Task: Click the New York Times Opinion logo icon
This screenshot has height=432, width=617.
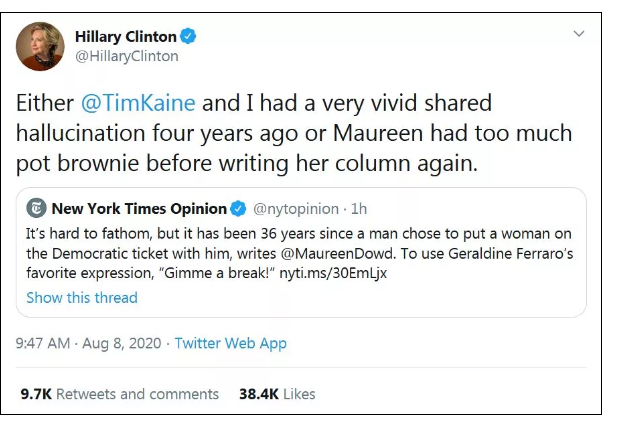Action: click(x=37, y=208)
